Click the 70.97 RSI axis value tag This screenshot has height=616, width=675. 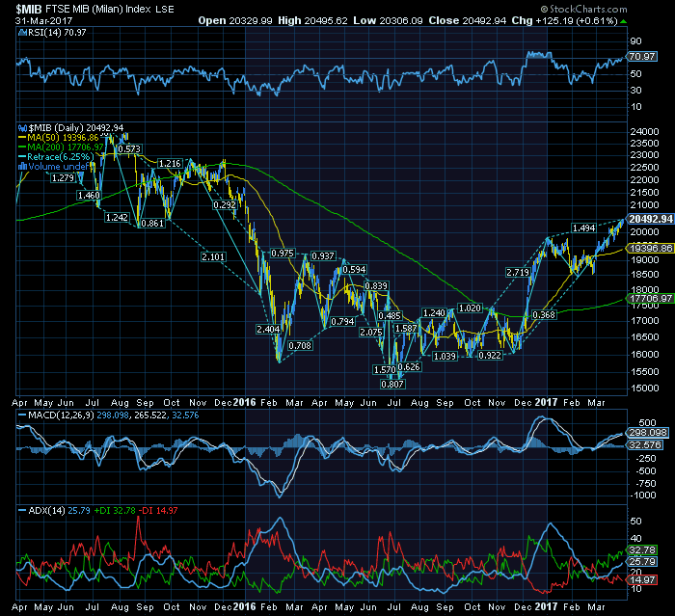[642, 56]
